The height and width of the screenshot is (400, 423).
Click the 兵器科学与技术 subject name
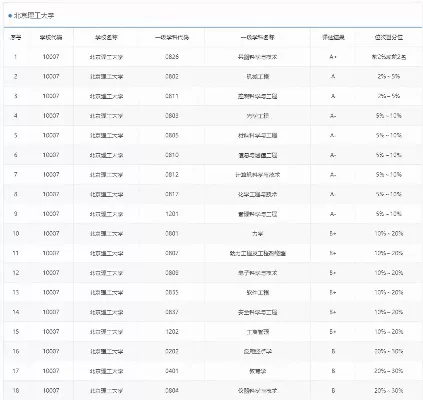(x=257, y=57)
